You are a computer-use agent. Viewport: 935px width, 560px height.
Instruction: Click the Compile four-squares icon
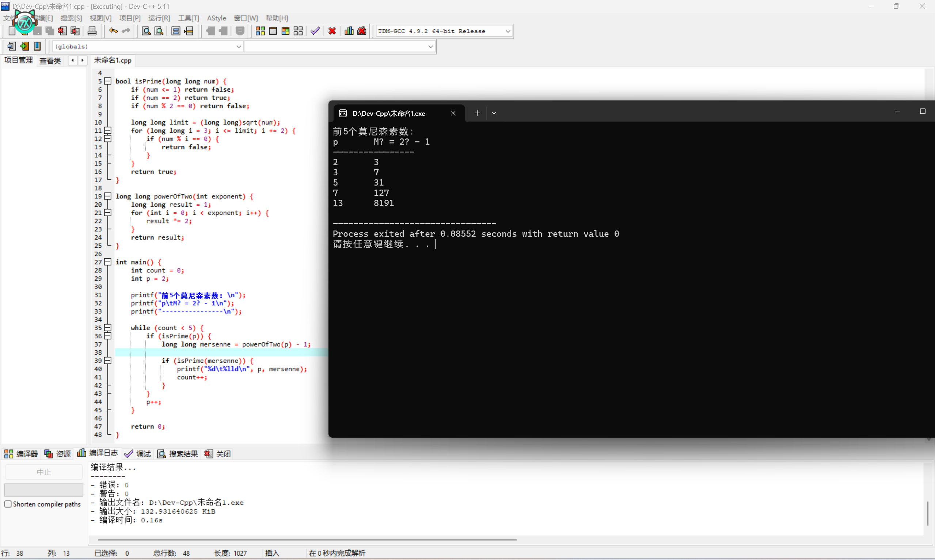click(x=260, y=31)
